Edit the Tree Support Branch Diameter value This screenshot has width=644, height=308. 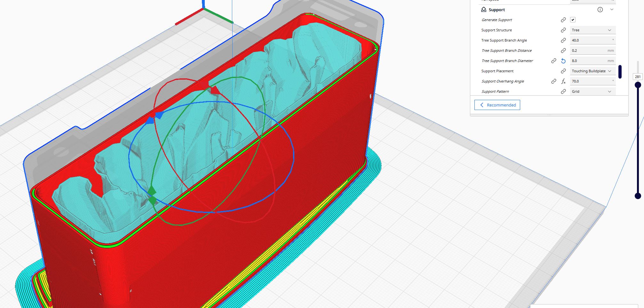[593, 61]
